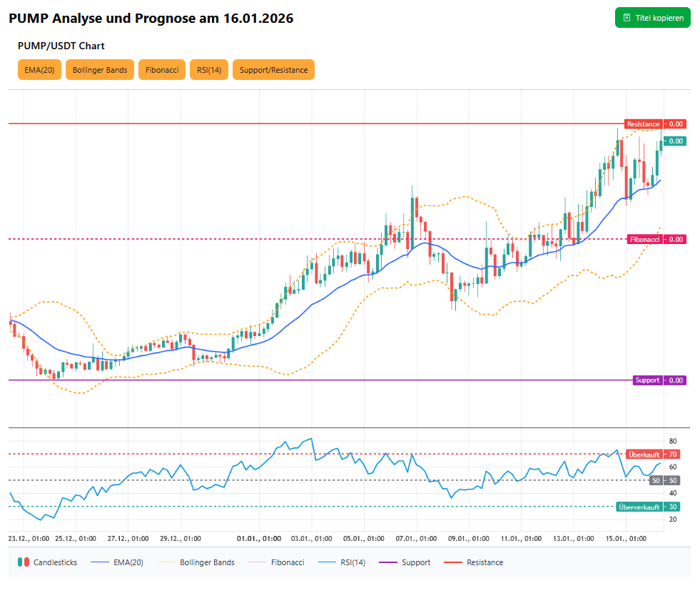
Task: Click the purple Support price label
Action: pos(648,380)
